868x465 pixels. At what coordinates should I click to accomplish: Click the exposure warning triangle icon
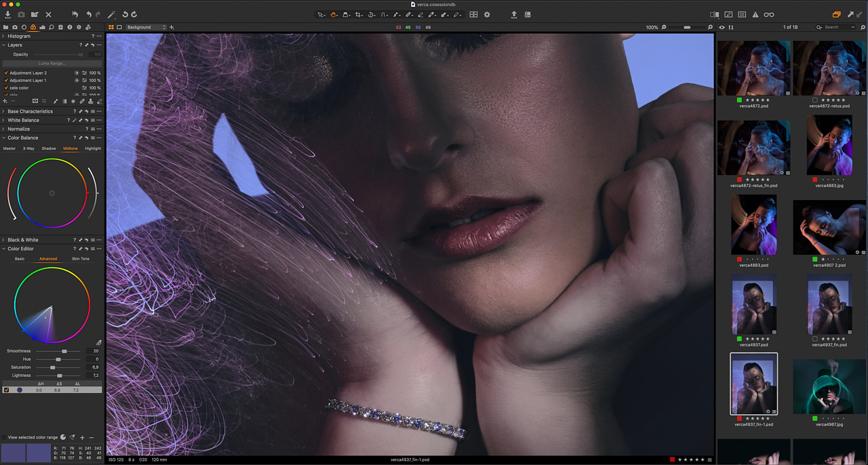click(x=755, y=14)
